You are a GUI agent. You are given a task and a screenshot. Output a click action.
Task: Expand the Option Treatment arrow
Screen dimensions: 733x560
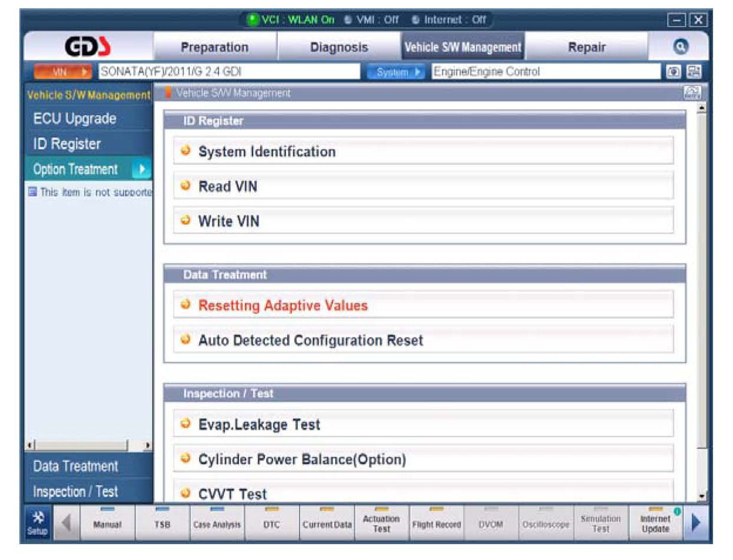[x=142, y=170]
